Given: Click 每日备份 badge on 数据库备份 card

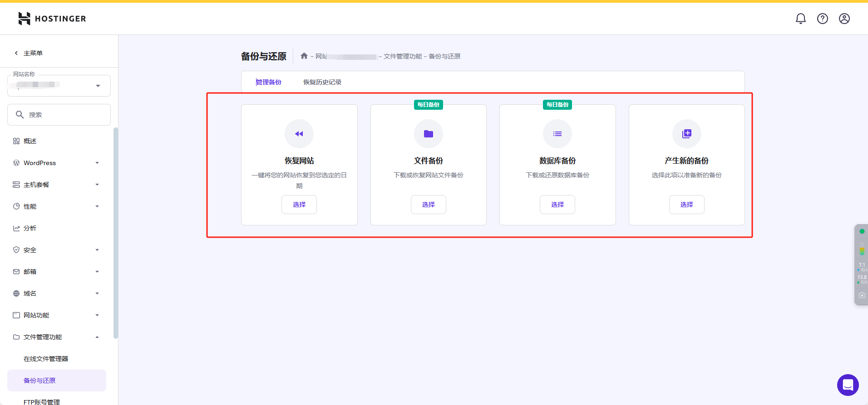Looking at the screenshot, I should (x=557, y=105).
